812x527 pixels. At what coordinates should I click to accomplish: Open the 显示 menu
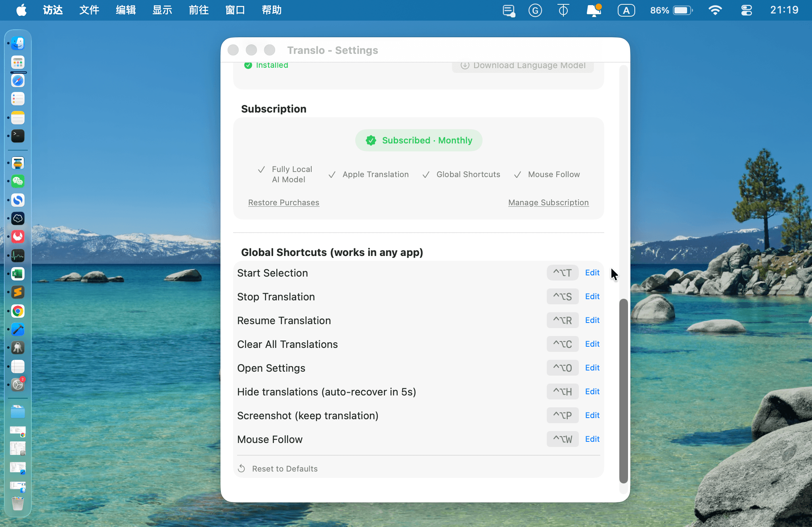click(162, 10)
